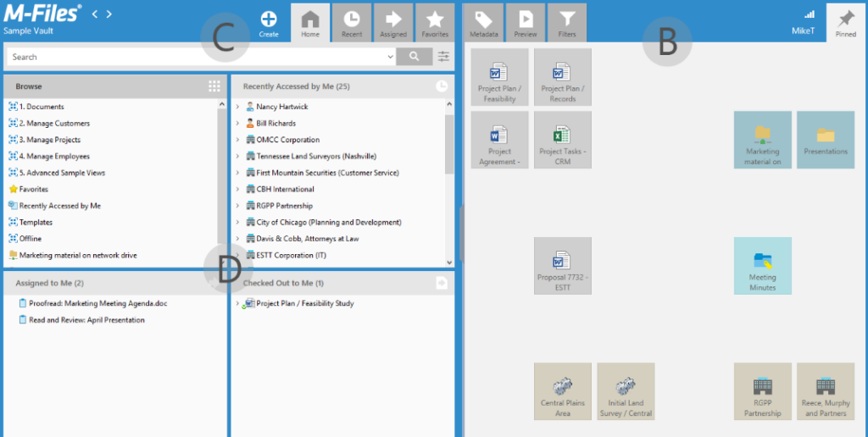Image resolution: width=868 pixels, height=437 pixels.
Task: Open pinned Central Plains Area project
Action: [x=563, y=391]
